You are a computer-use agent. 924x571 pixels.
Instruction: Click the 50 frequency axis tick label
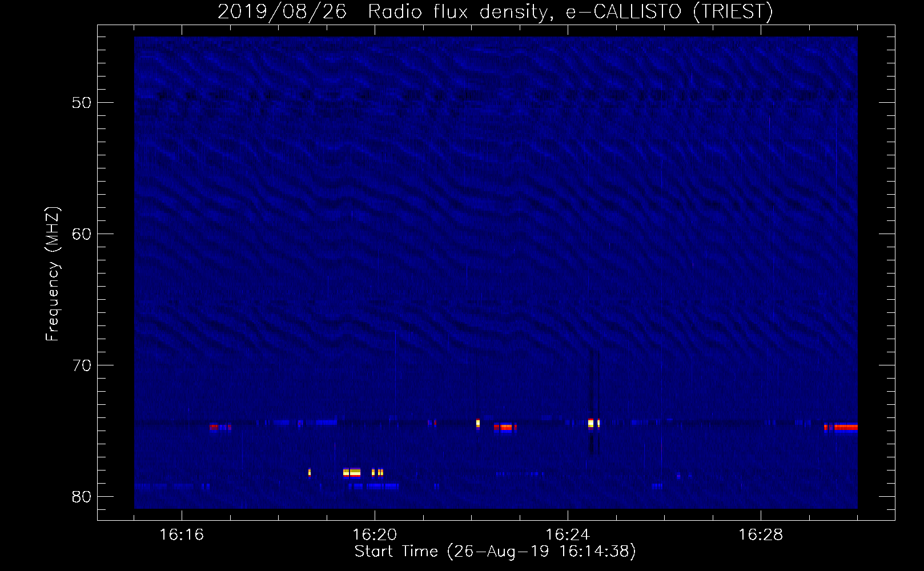pyautogui.click(x=82, y=103)
